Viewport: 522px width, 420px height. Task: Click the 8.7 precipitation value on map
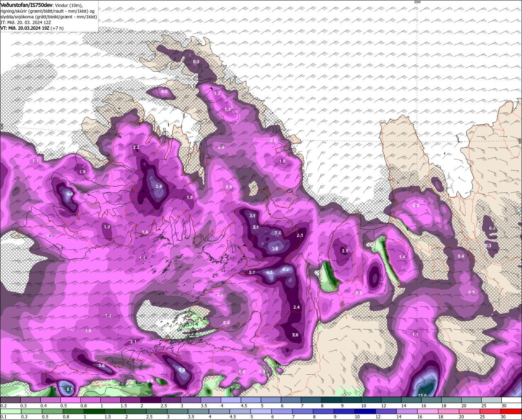click(x=70, y=389)
